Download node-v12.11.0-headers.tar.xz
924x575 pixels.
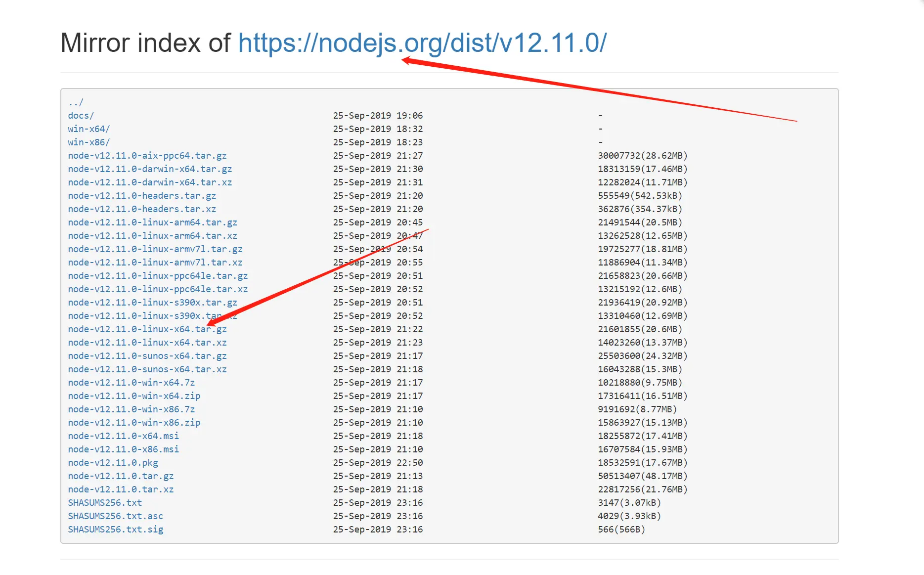pos(142,209)
